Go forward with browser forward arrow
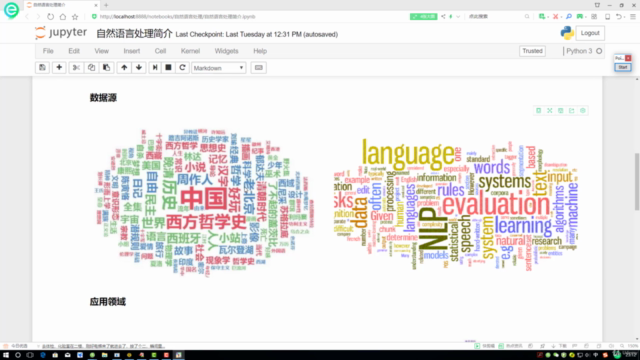The width and height of the screenshot is (640, 360). (x=38, y=17)
